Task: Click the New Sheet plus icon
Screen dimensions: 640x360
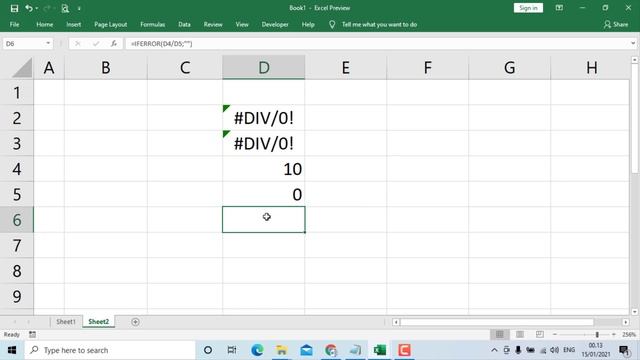Action: (136, 322)
